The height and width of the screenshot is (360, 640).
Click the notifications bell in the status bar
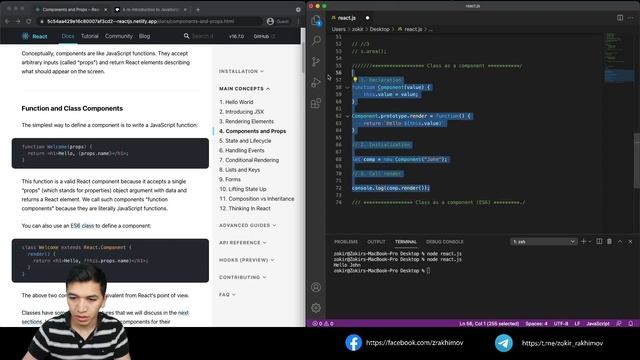click(x=631, y=324)
